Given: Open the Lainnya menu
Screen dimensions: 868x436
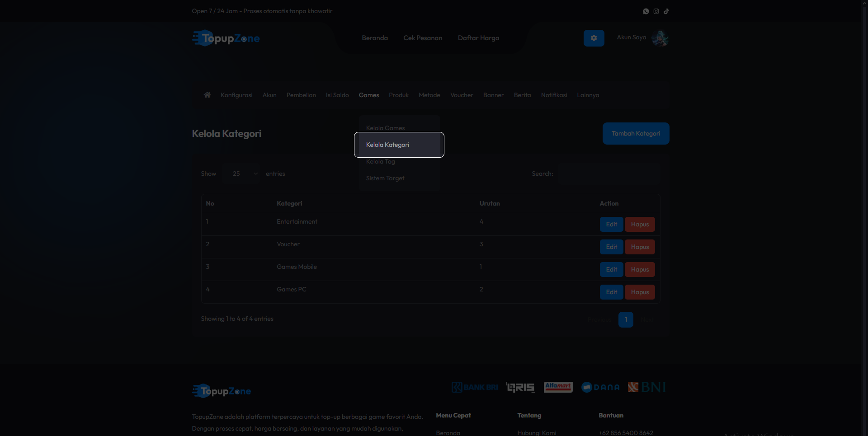Looking at the screenshot, I should (x=588, y=95).
